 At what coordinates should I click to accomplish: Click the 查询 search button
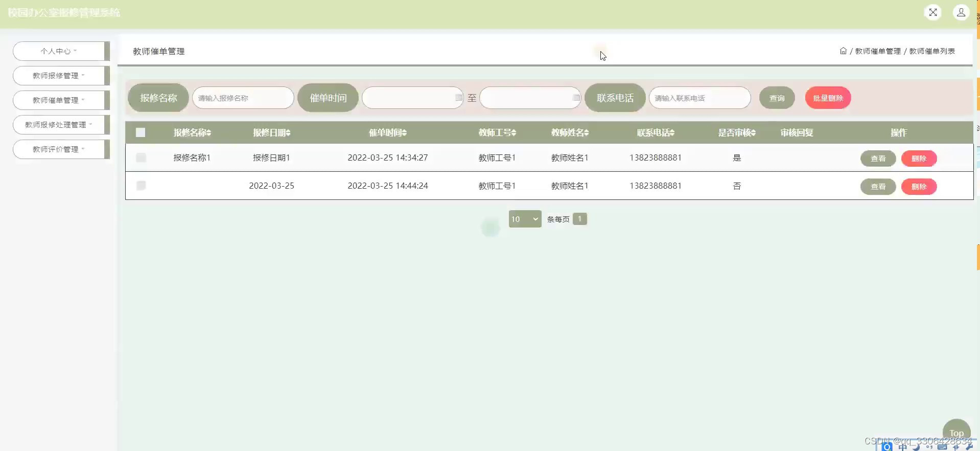coord(777,98)
